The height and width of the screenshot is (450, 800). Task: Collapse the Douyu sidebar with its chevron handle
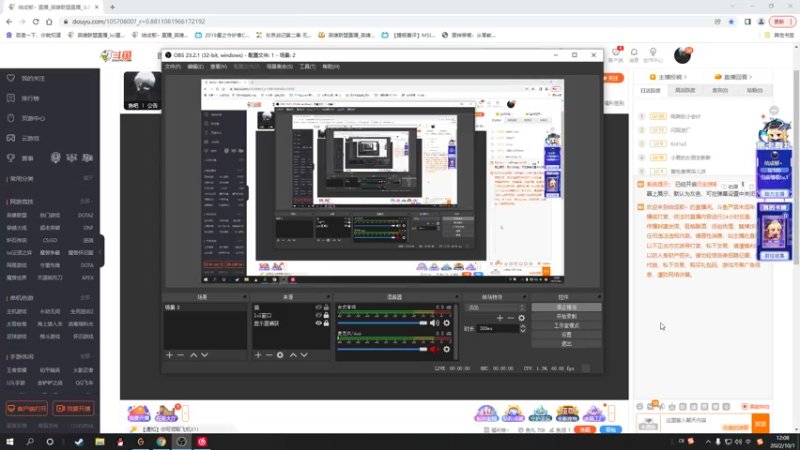pos(102,251)
